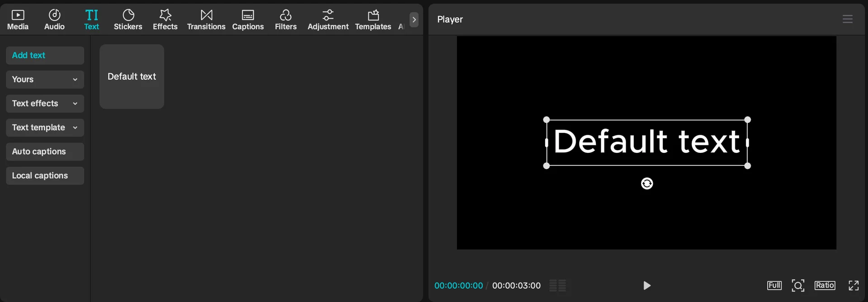
Task: Expand the Text template category
Action: click(x=45, y=127)
